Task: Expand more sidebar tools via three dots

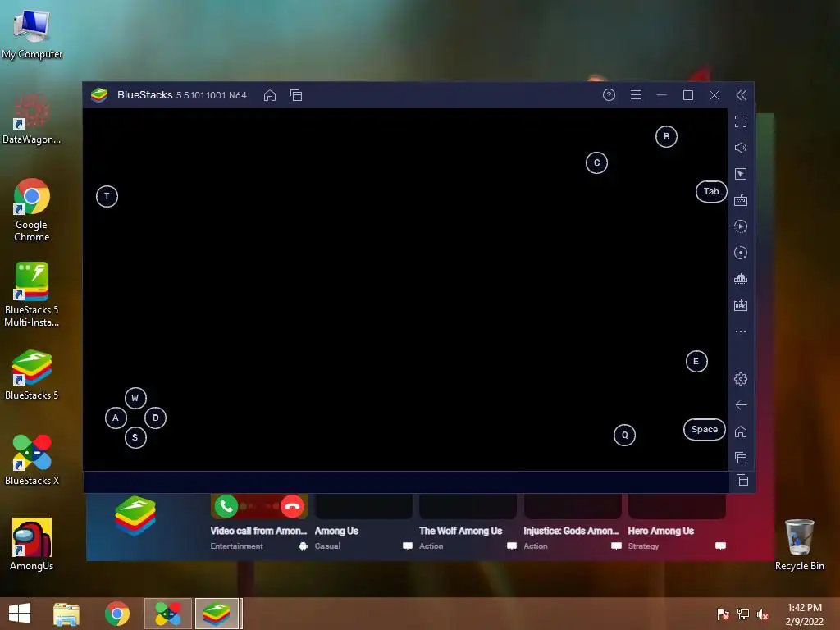Action: click(x=741, y=331)
